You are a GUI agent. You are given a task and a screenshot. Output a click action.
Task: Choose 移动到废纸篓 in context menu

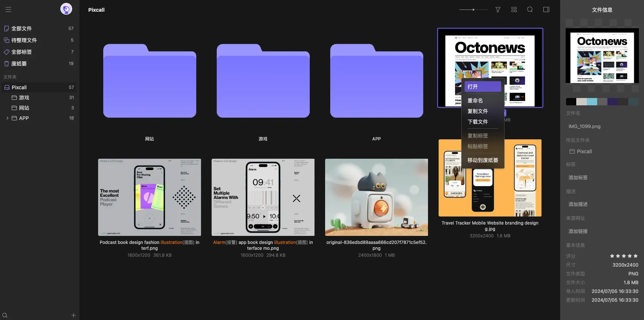(x=483, y=160)
